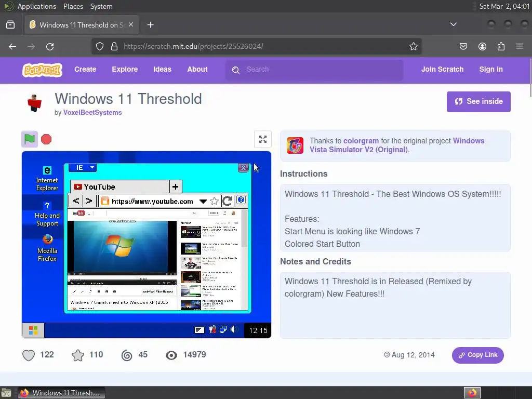
Task: Open the System menu
Action: [101, 6]
